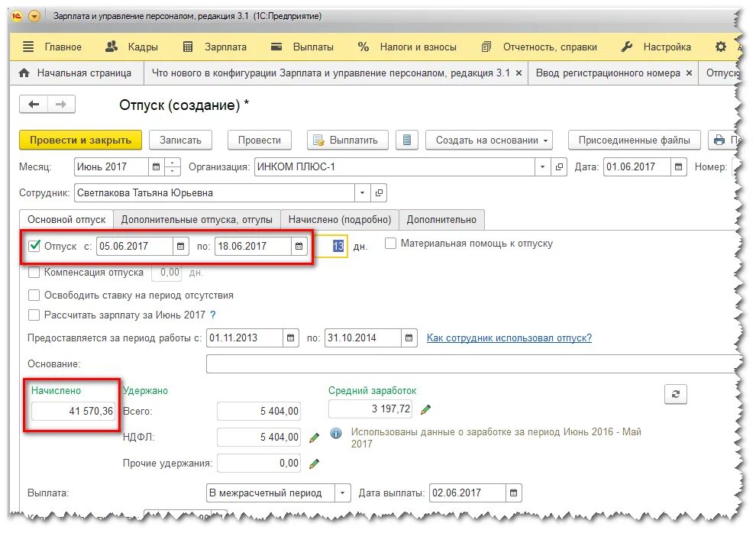Image resolution: width=756 pixels, height=533 pixels.
Task: Open the Настройка section
Action: click(x=656, y=47)
